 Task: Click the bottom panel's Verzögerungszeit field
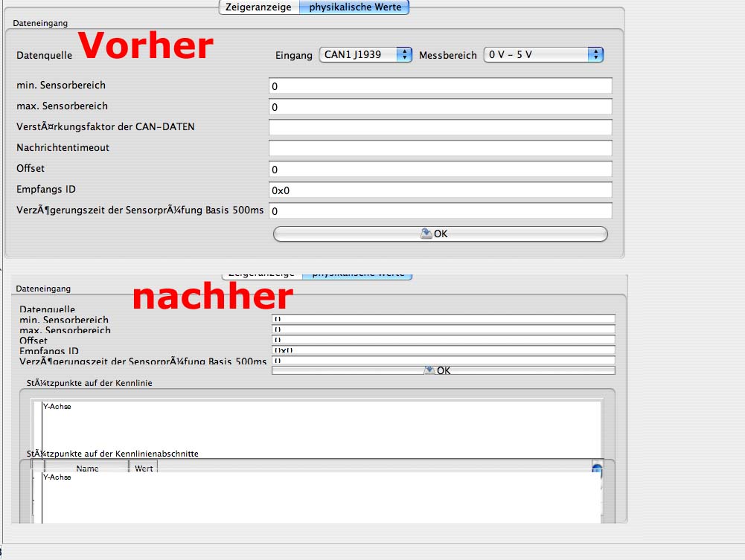point(444,361)
